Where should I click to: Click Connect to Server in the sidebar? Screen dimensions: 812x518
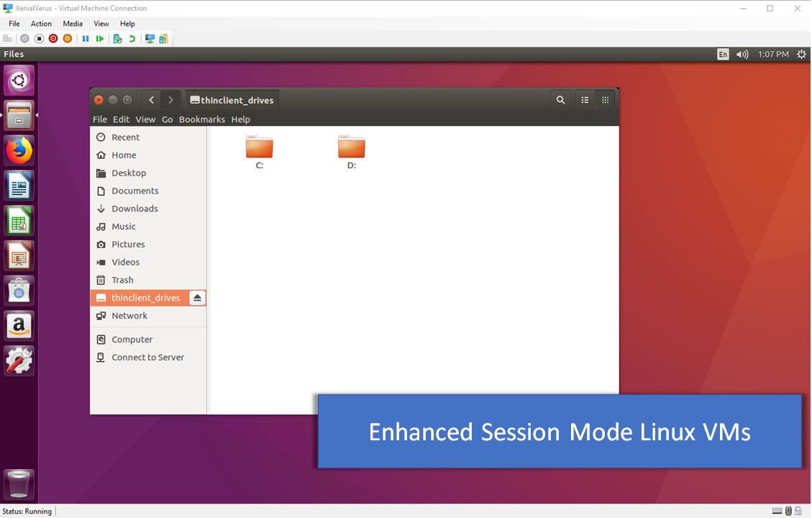[147, 357]
